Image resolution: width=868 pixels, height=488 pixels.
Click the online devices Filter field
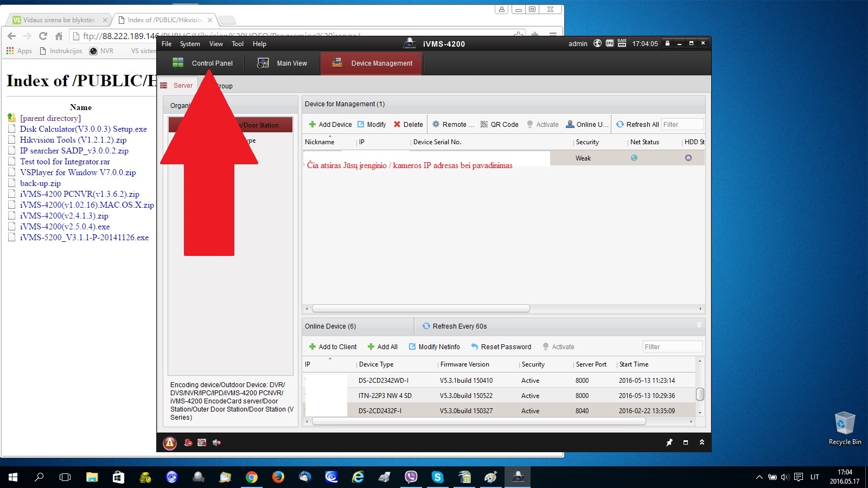(672, 347)
